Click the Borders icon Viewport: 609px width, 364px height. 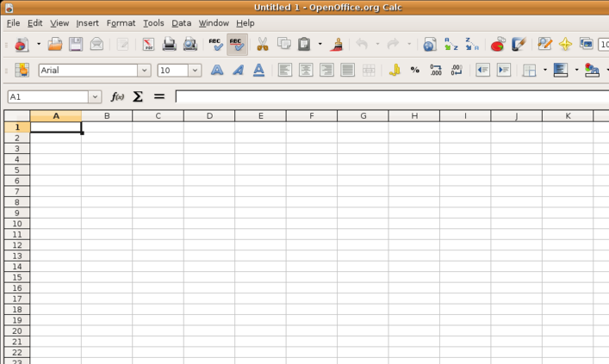click(529, 71)
